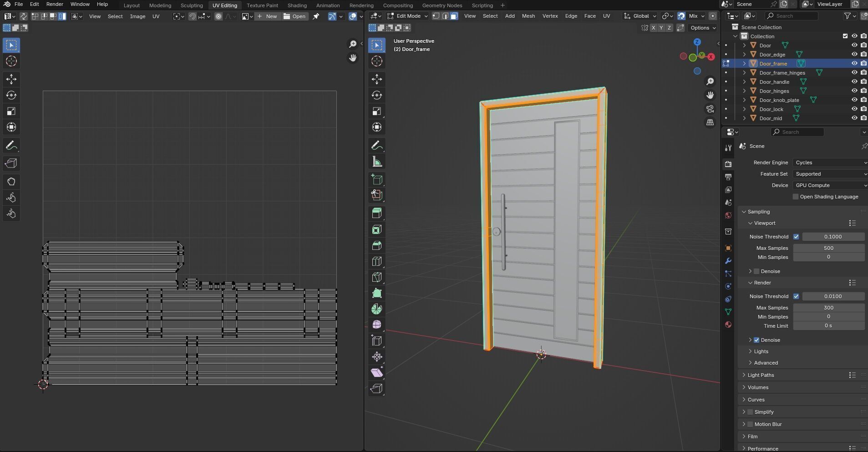Click the Open image button

pos(294,16)
